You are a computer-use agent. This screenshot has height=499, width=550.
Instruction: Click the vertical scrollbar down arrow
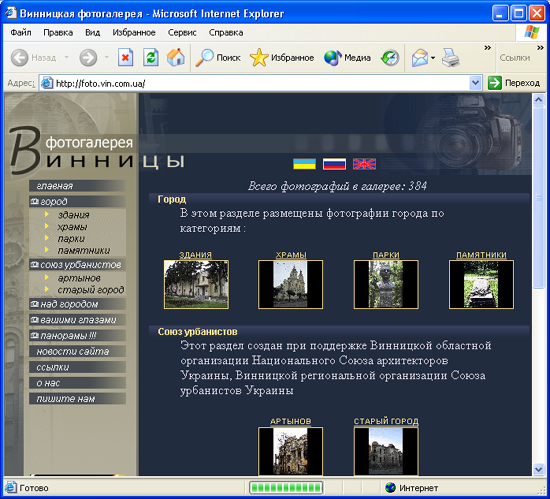[538, 469]
